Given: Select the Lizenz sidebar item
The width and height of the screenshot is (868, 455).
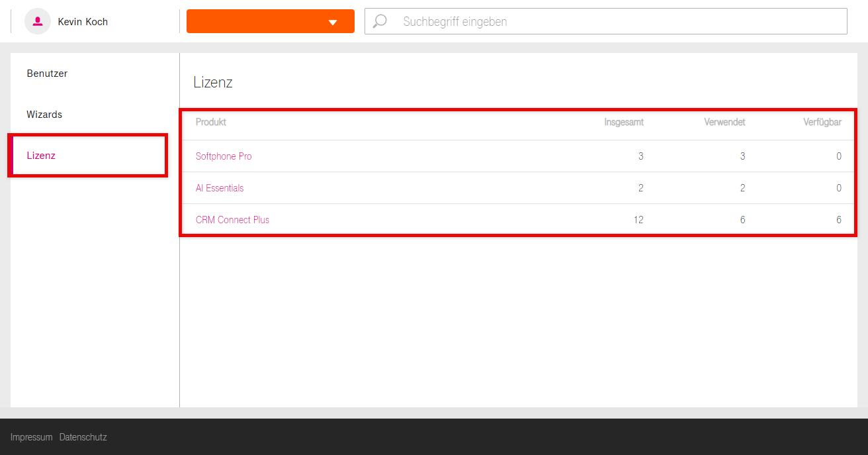Looking at the screenshot, I should pyautogui.click(x=41, y=156).
